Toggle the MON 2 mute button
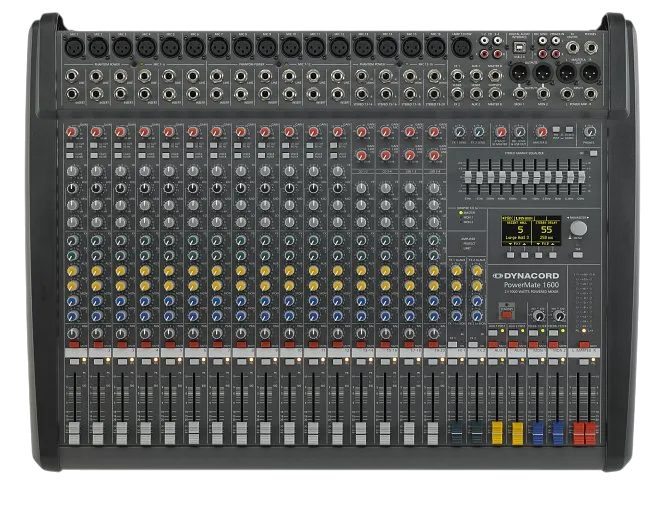The image size is (665, 512). (x=553, y=345)
